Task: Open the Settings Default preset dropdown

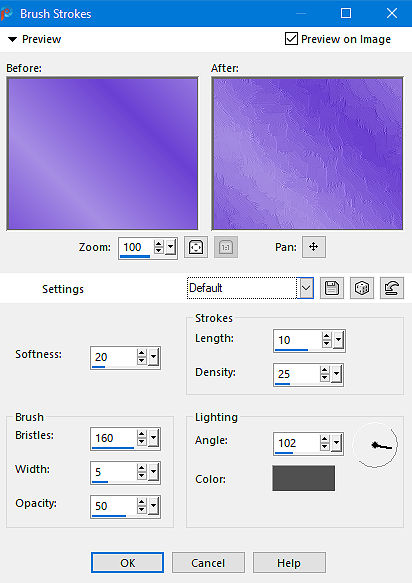Action: [306, 288]
